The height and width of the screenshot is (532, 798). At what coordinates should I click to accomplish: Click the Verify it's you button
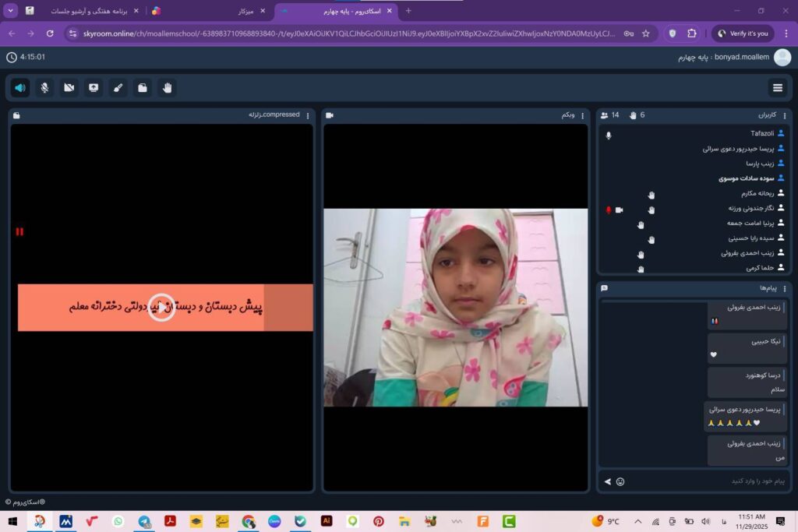point(742,33)
